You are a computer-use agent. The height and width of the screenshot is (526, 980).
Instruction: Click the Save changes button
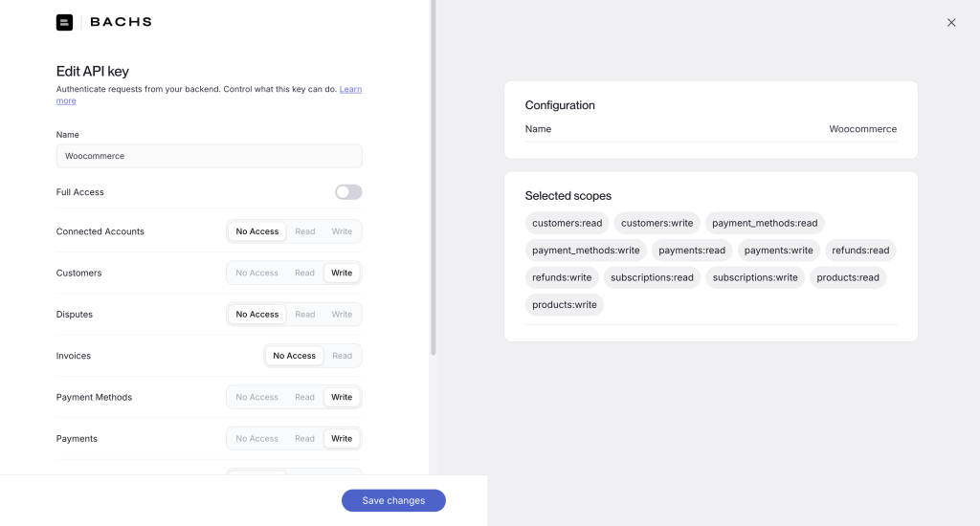tap(393, 500)
